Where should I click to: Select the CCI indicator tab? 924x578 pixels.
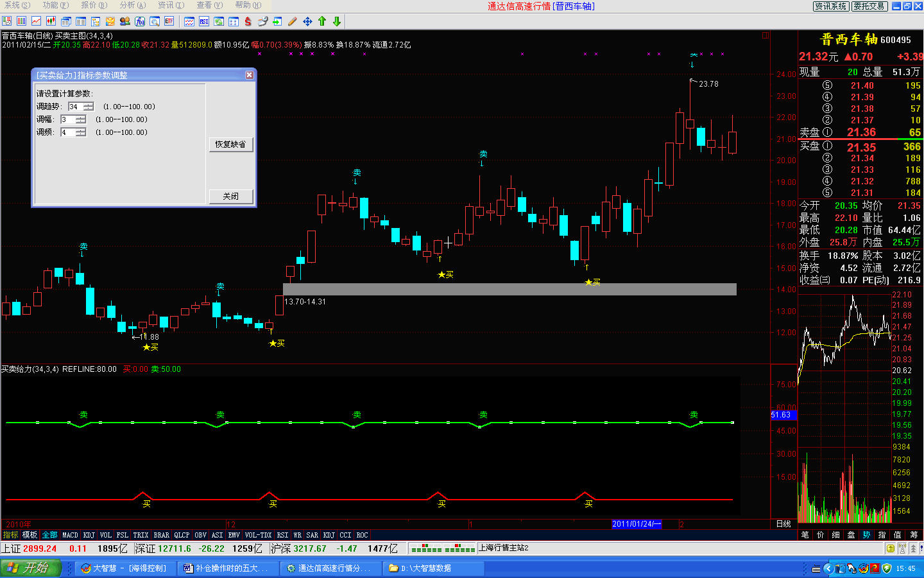[345, 535]
